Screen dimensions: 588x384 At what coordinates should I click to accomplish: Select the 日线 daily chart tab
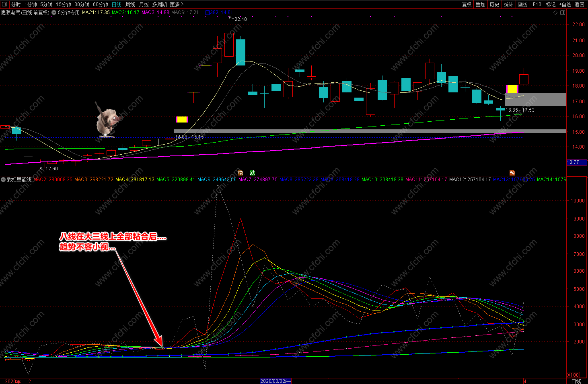(x=117, y=4)
